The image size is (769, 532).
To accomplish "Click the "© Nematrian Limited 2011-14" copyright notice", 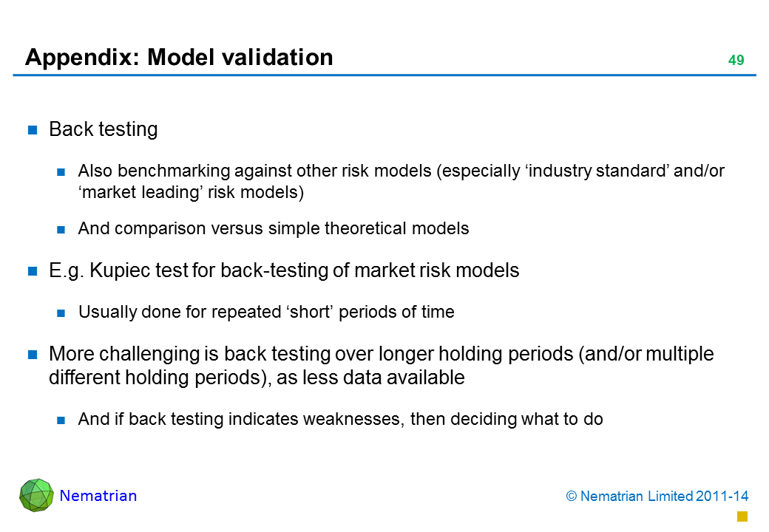I will [x=654, y=497].
